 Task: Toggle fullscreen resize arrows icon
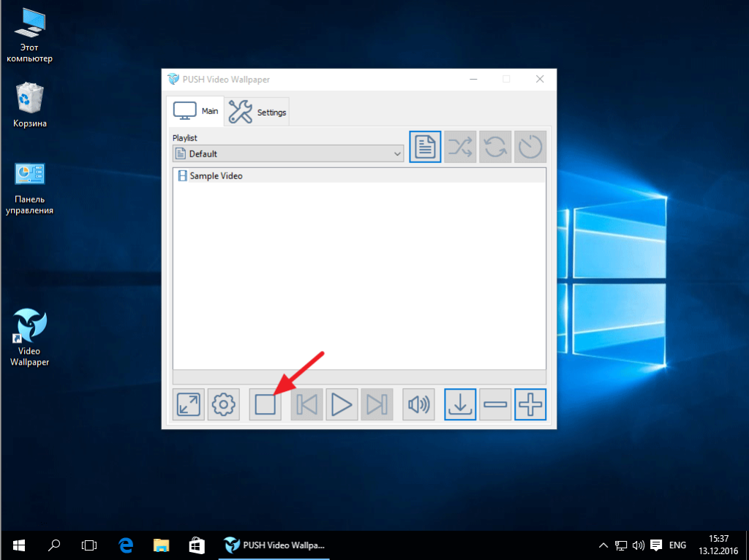click(189, 404)
